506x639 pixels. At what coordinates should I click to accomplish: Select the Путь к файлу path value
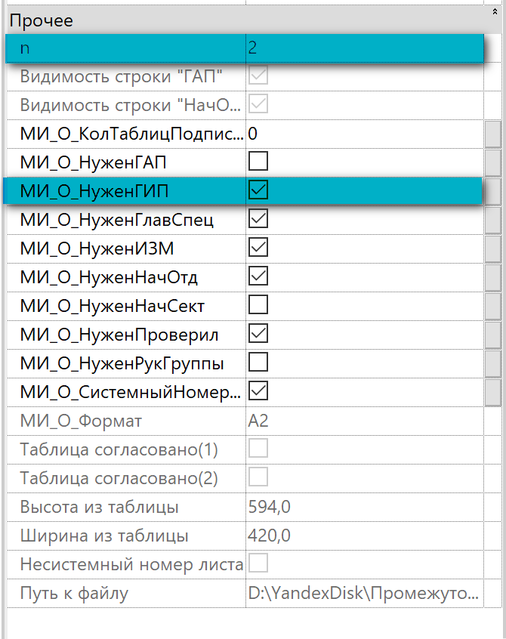coord(365,593)
